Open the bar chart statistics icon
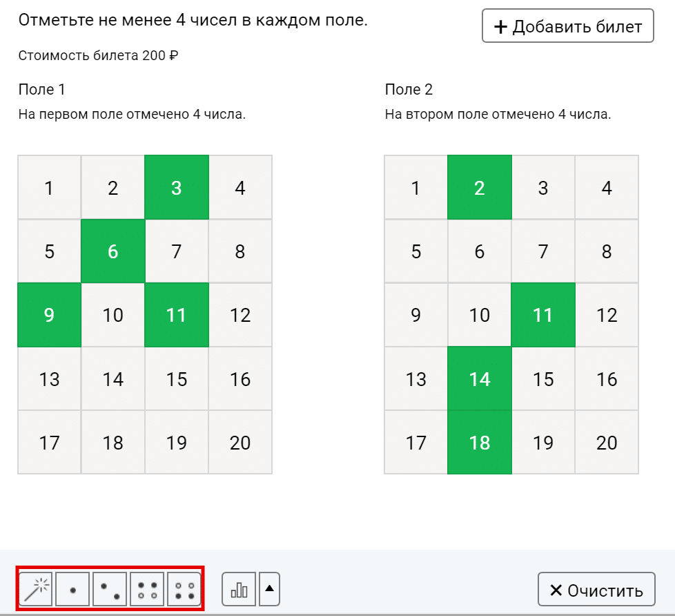The height and width of the screenshot is (616, 675). coord(239,589)
